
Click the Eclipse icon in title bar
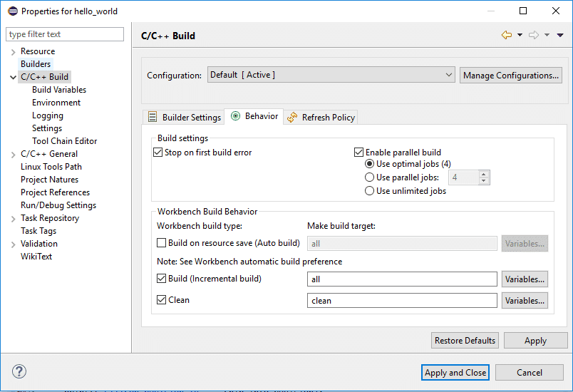(x=13, y=11)
